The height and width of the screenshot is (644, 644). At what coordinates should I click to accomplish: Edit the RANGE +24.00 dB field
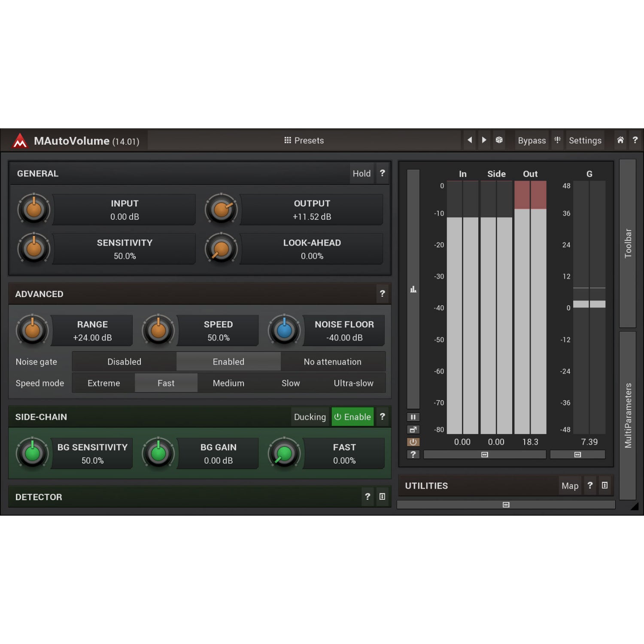[92, 331]
